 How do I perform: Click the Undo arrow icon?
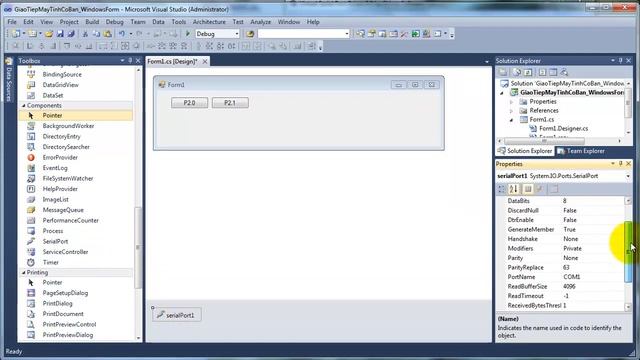[122, 33]
